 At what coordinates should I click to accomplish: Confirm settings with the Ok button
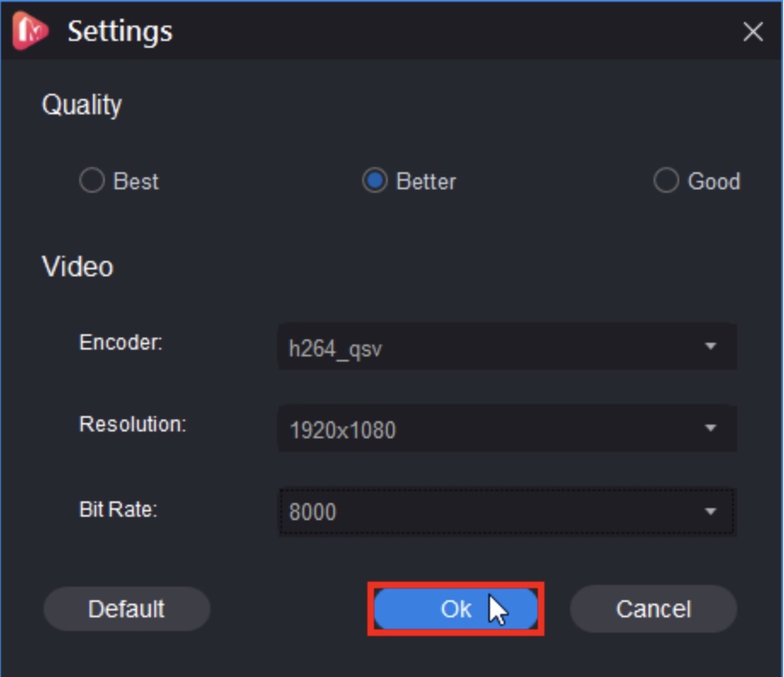(x=456, y=609)
